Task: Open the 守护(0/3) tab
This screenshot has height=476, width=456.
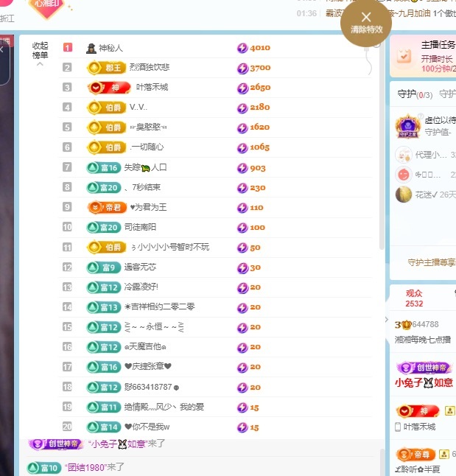Action: [x=415, y=94]
